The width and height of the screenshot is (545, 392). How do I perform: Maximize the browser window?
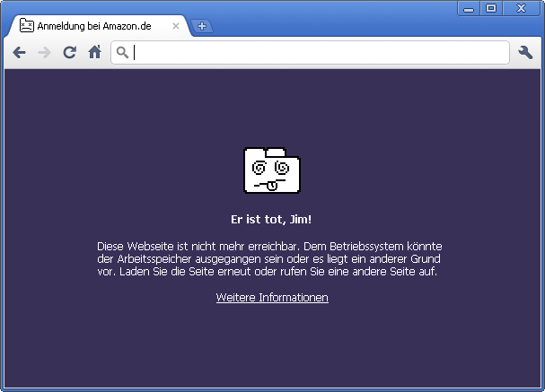tap(491, 8)
